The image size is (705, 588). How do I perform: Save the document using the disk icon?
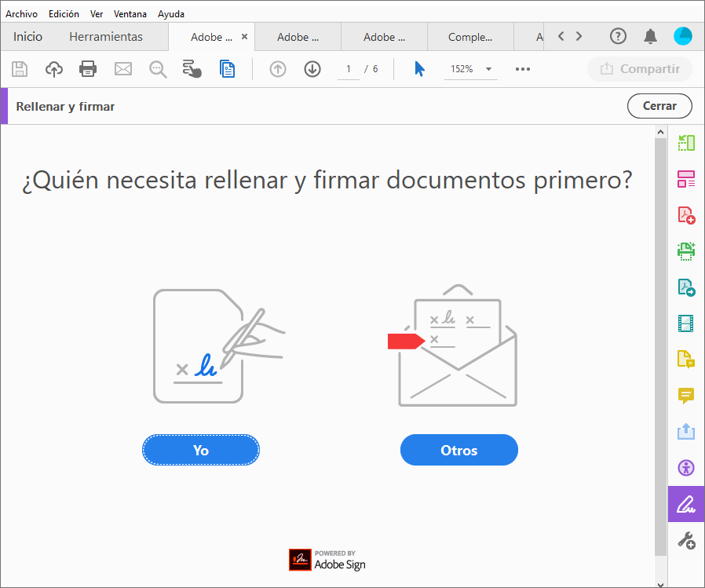click(x=20, y=69)
